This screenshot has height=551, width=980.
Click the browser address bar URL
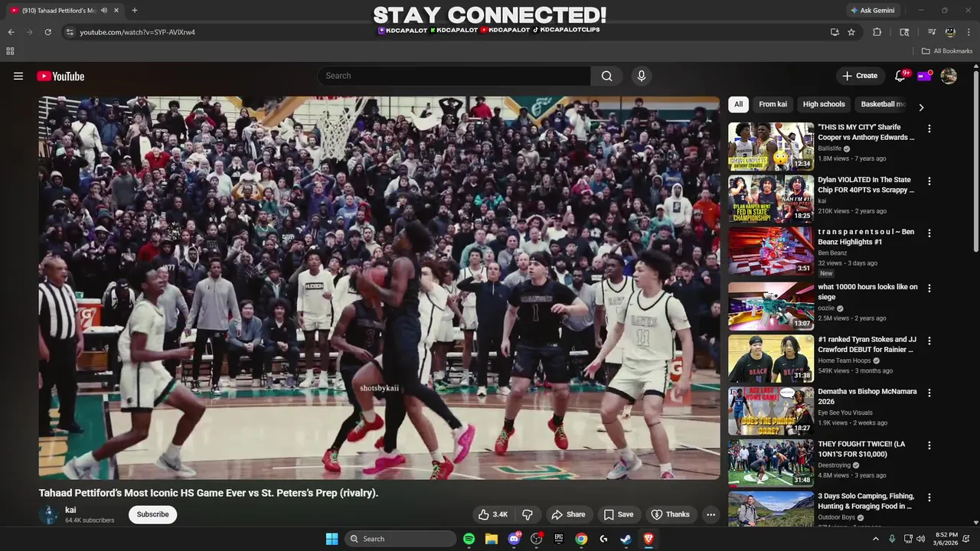click(x=138, y=32)
